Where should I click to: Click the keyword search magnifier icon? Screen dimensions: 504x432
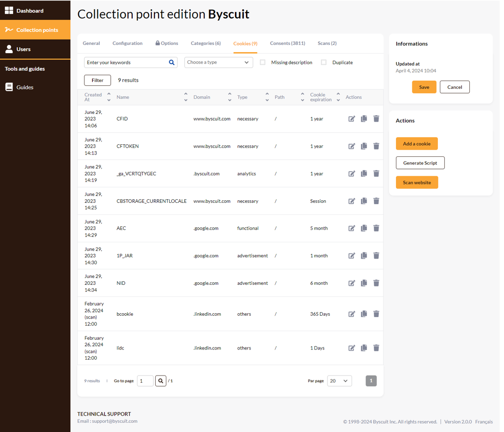click(172, 62)
